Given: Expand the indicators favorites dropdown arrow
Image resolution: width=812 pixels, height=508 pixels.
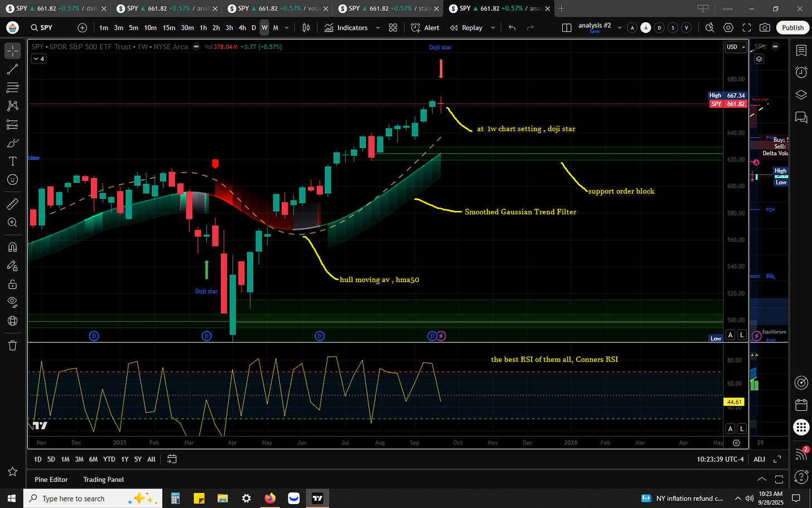Looking at the screenshot, I should pos(378,27).
